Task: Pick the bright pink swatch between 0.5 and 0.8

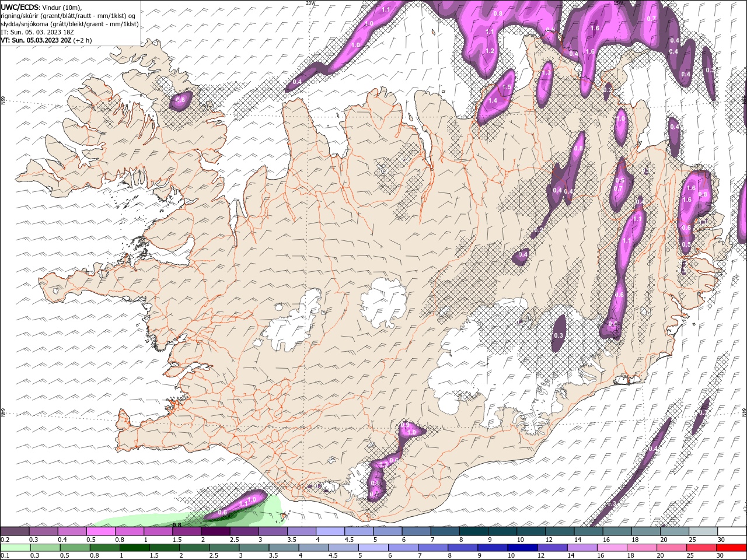Action: click(x=100, y=531)
